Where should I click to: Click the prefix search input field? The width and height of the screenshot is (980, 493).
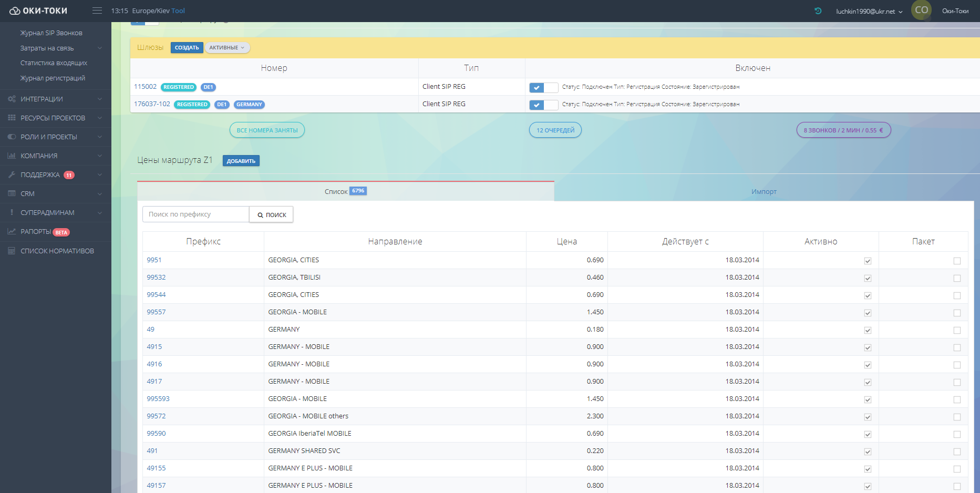(x=195, y=214)
